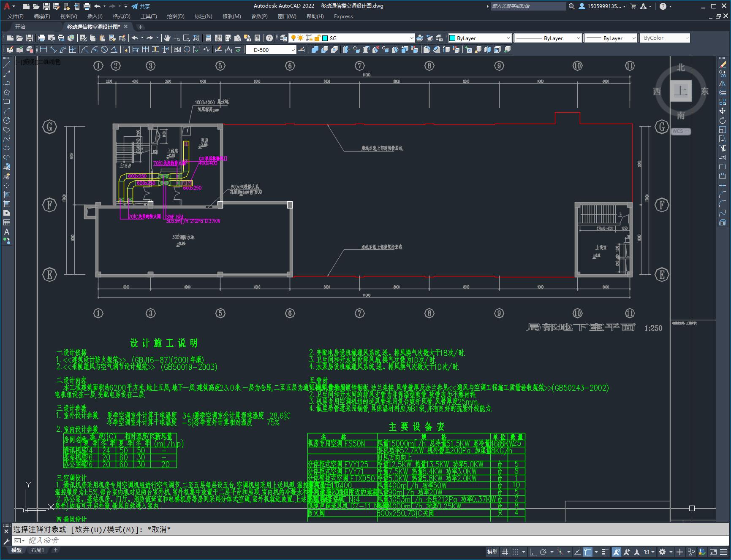731x560 pixels.
Task: Click the Diameter dimension tool
Action: click(104, 49)
